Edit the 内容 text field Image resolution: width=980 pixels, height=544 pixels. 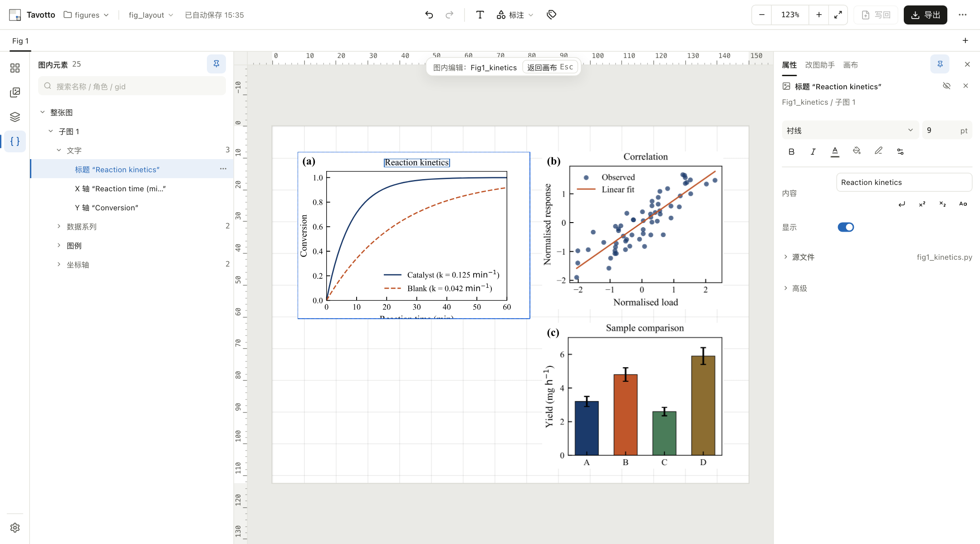click(904, 182)
